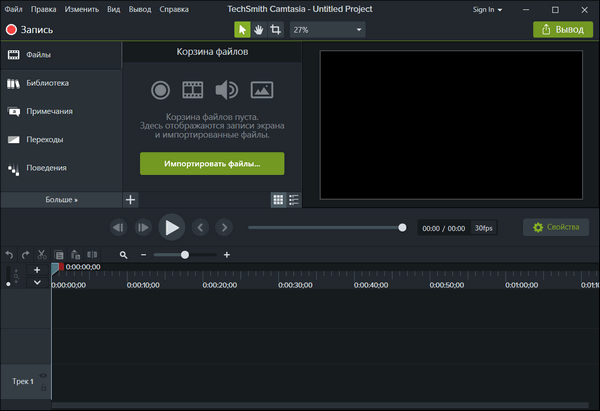Step to previous frame in playback controls

click(x=118, y=228)
